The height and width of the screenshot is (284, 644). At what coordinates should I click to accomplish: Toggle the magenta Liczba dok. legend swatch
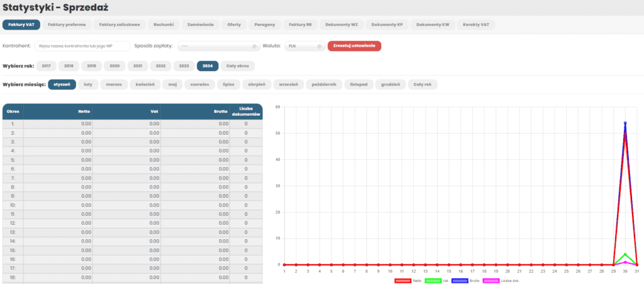(x=491, y=280)
